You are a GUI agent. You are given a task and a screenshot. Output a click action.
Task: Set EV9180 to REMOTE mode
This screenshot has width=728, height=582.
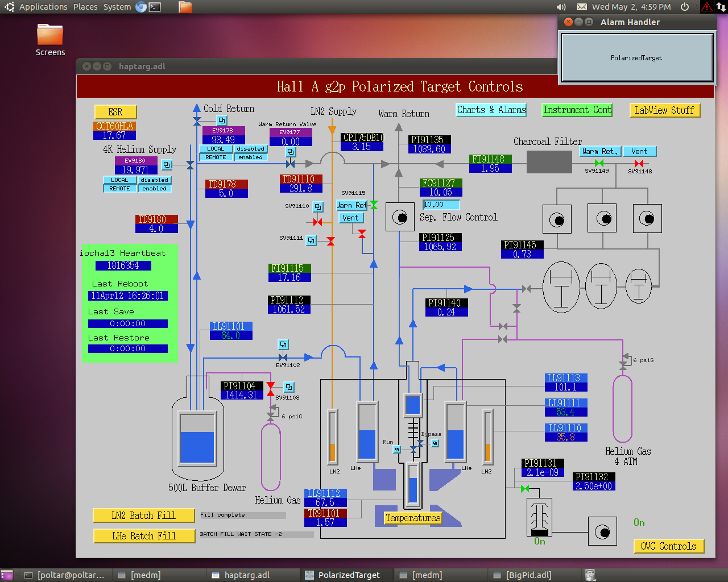[x=119, y=189]
